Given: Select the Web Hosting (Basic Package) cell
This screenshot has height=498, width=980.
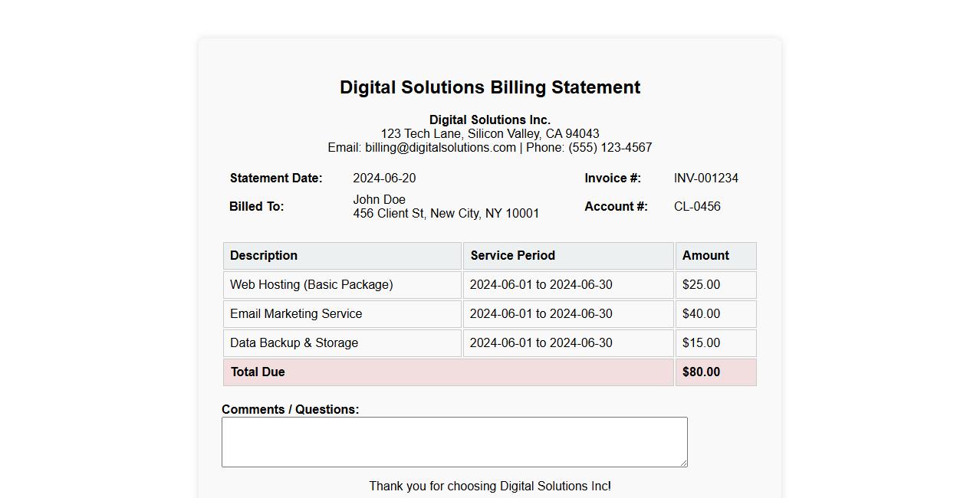Looking at the screenshot, I should pos(311,285).
